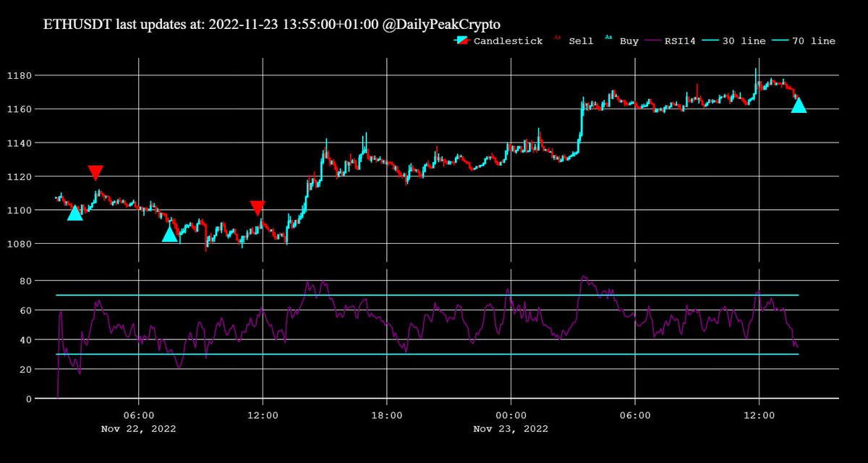Click the 1140 price axis label
The image size is (868, 463).
click(20, 143)
